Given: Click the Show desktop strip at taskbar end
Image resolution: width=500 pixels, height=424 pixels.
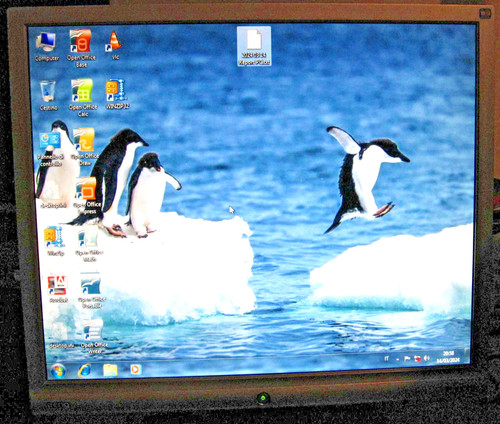Looking at the screenshot, I should coord(467,356).
